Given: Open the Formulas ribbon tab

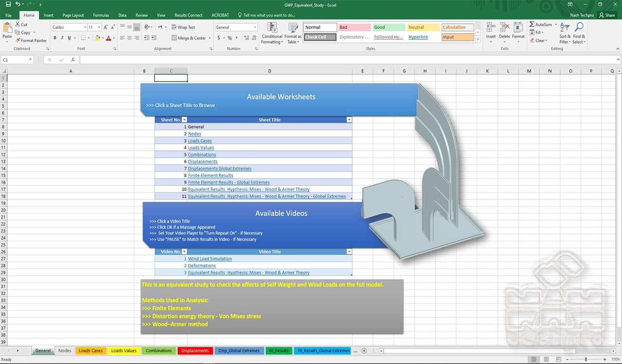Looking at the screenshot, I should [x=101, y=15].
